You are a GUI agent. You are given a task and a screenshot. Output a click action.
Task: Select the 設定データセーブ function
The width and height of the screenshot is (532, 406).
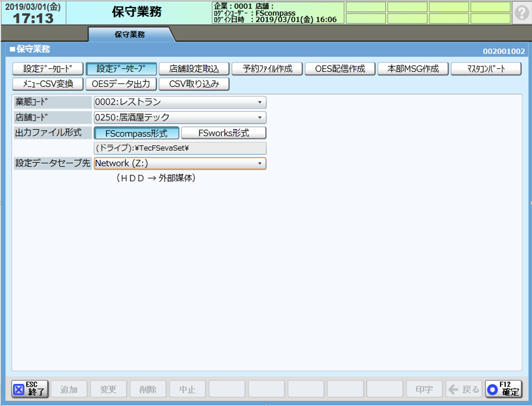pos(121,69)
